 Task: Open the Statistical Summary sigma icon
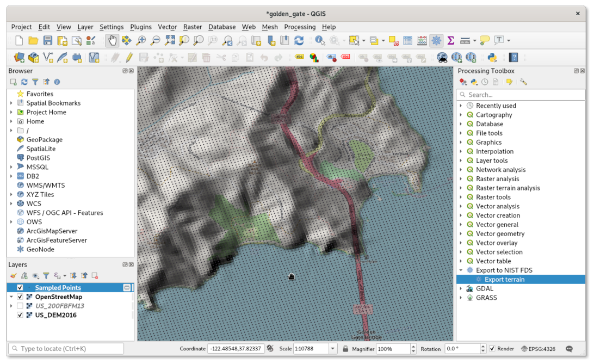pyautogui.click(x=451, y=40)
